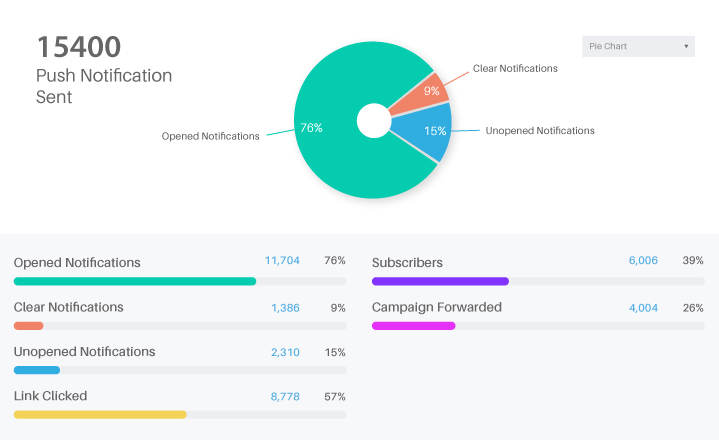Open the Pie Chart dropdown
The height and width of the screenshot is (440, 719).
638,46
